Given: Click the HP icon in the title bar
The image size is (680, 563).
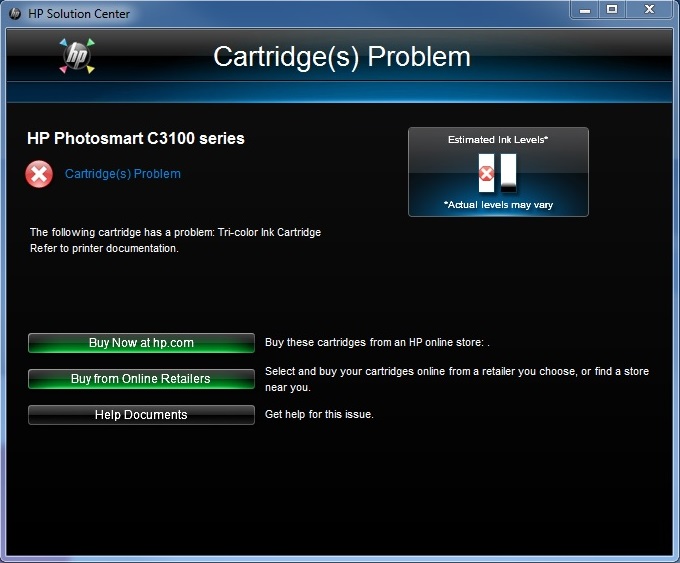Looking at the screenshot, I should click(x=15, y=14).
